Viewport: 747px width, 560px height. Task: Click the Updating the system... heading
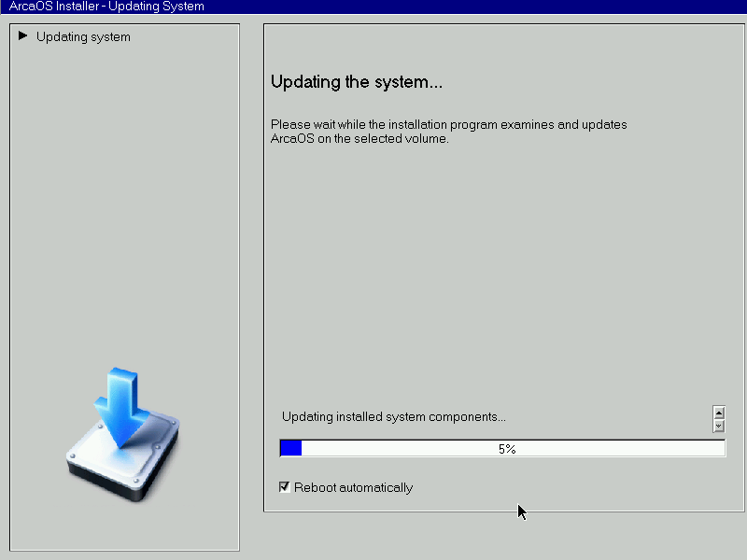click(357, 82)
